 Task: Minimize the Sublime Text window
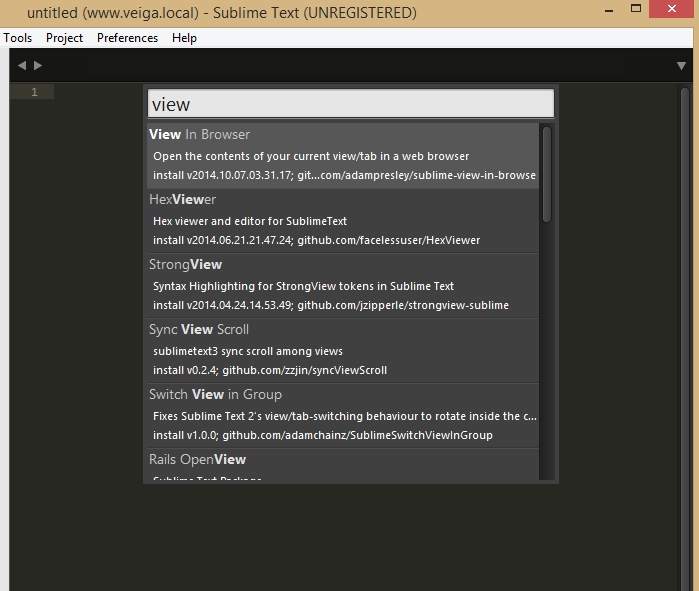tap(609, 9)
